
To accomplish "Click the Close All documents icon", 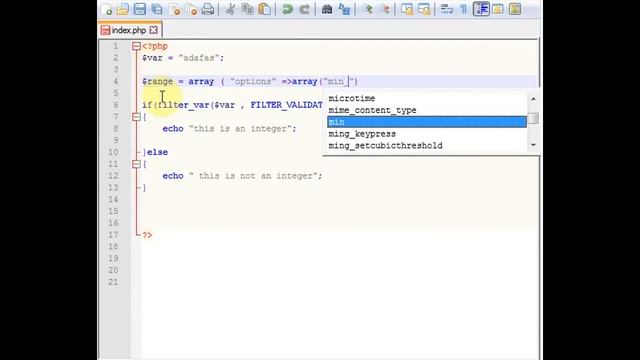I will click(191, 9).
